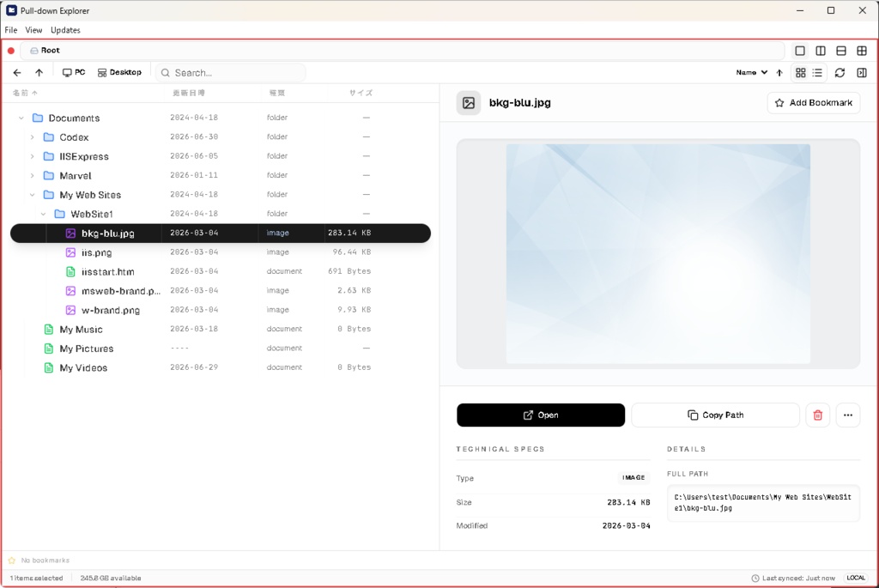The height and width of the screenshot is (588, 879).
Task: Click the refresh icon in toolbar
Action: click(840, 73)
